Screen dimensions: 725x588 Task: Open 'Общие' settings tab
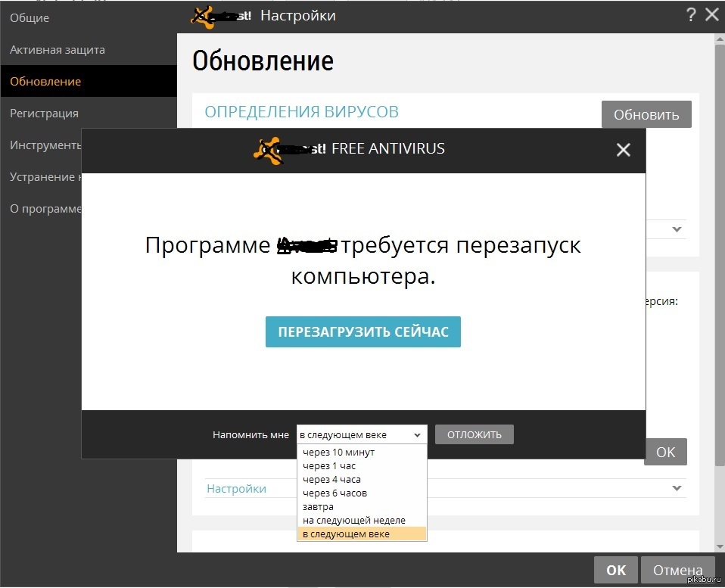(30, 17)
